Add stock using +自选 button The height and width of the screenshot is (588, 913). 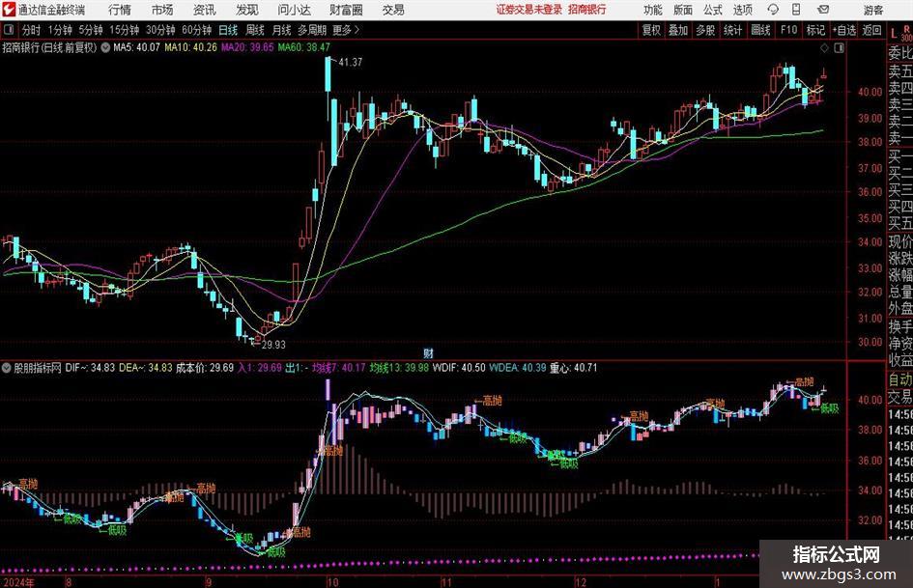[x=843, y=30]
